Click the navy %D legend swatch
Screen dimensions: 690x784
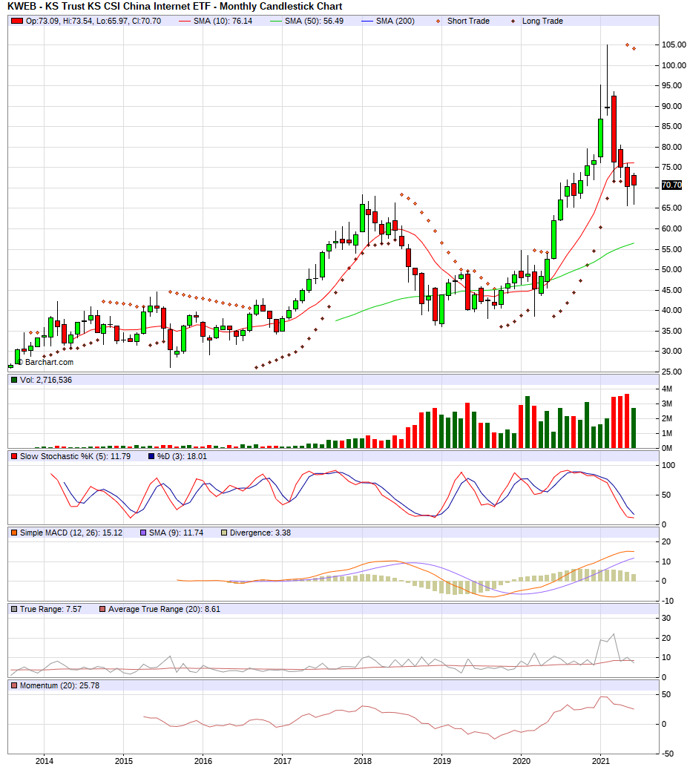click(x=151, y=456)
